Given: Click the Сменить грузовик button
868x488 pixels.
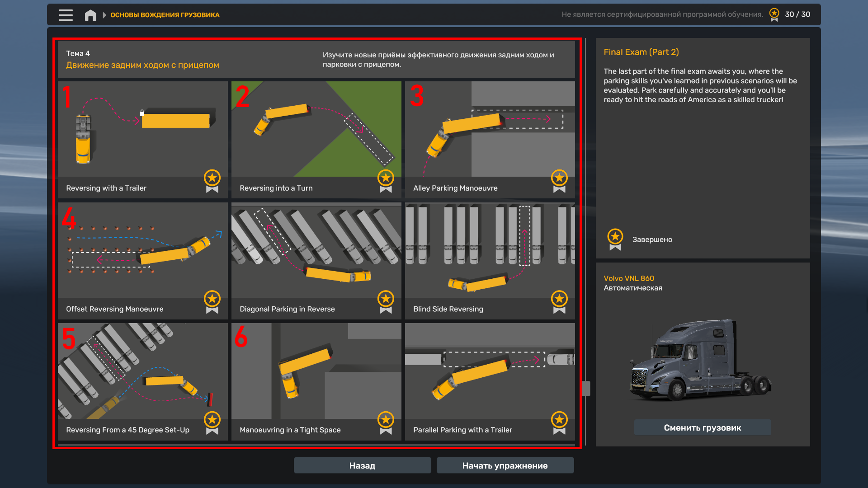Looking at the screenshot, I should pos(702,427).
